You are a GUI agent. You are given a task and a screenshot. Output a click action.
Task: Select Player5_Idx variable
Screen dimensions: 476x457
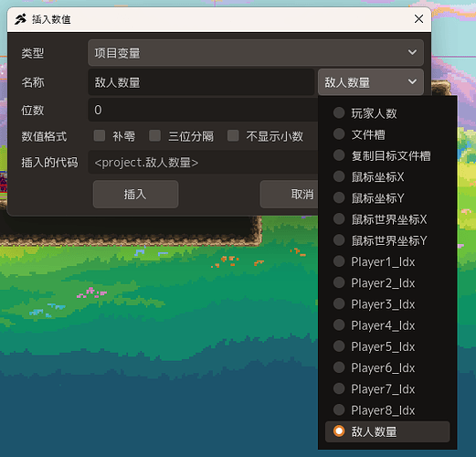click(387, 346)
